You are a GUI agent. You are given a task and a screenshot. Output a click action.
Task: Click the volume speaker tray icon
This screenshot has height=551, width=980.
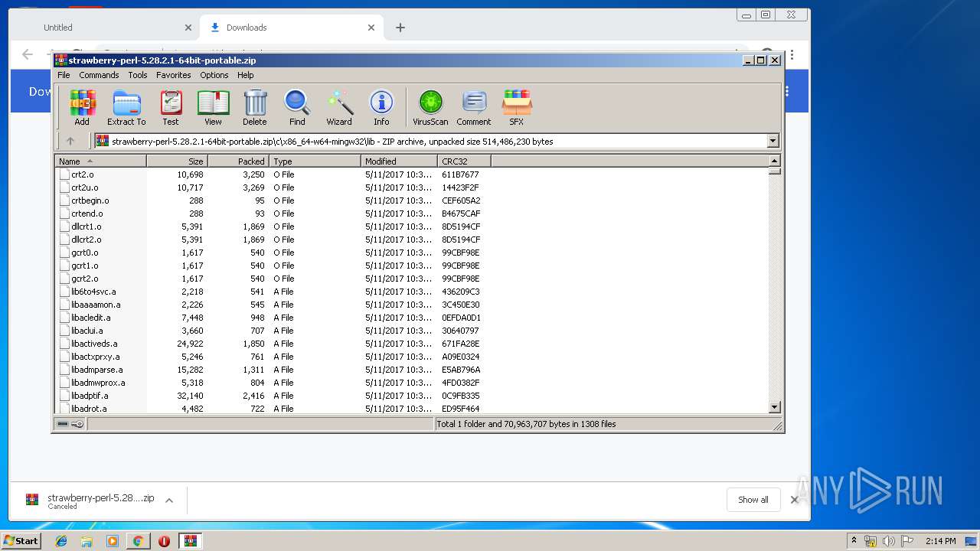888,541
